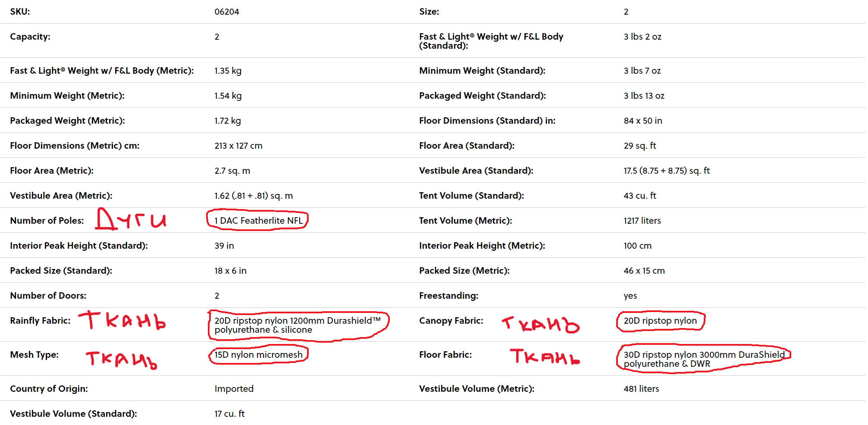Select the Interior Peak Height (Metric) value 100 cm
The image size is (868, 425).
[637, 245]
